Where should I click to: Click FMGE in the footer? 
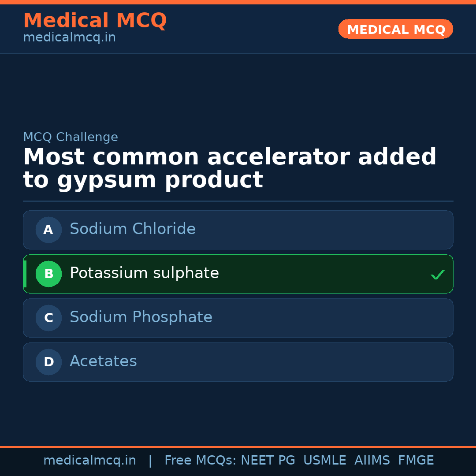(x=416, y=461)
